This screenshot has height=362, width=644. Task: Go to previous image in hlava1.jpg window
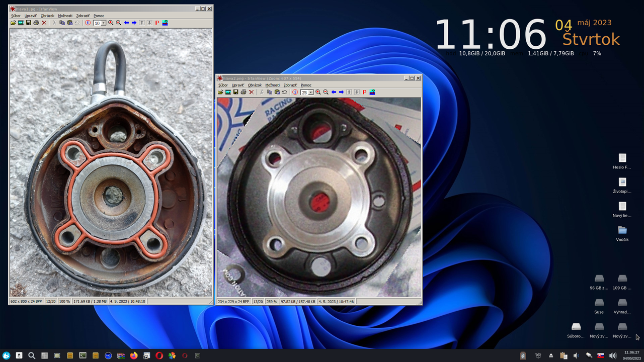(126, 23)
